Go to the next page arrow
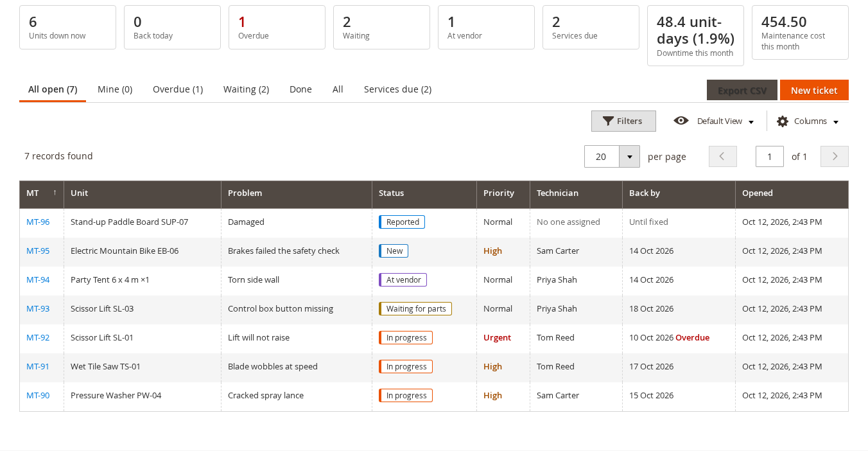The width and height of the screenshot is (868, 451). point(835,156)
